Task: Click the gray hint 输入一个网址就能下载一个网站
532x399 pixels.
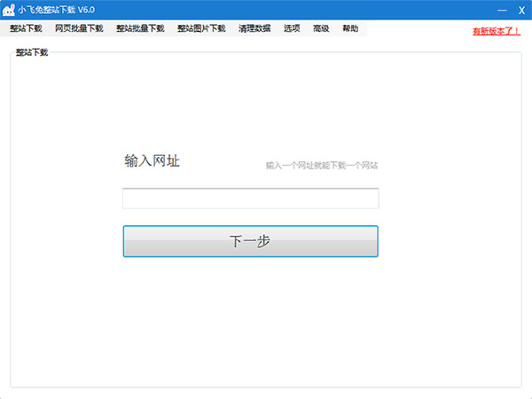Action: (x=322, y=166)
